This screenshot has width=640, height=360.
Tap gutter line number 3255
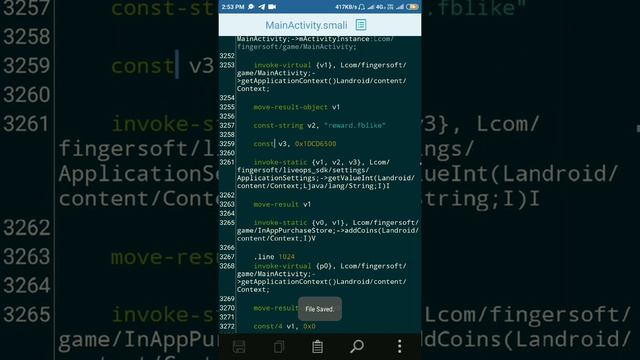(x=227, y=107)
